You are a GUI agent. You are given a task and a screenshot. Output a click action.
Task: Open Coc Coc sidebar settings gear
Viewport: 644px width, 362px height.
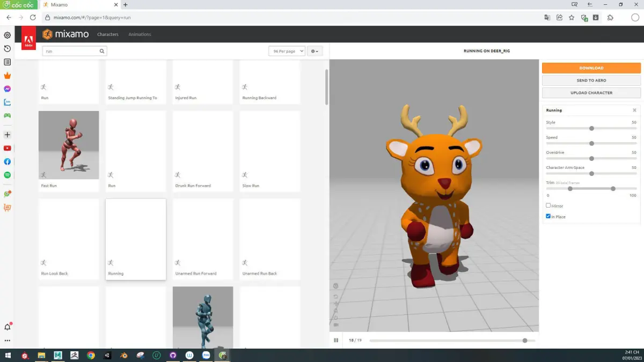8,35
